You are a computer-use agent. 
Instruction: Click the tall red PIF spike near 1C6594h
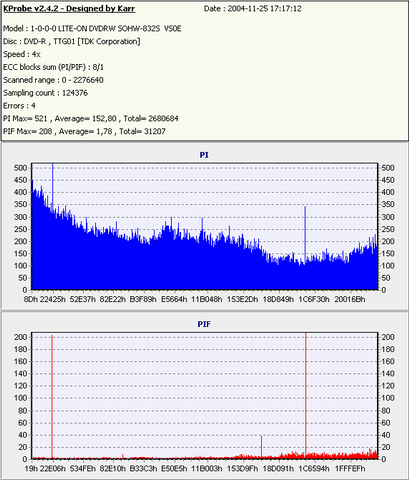[305, 395]
